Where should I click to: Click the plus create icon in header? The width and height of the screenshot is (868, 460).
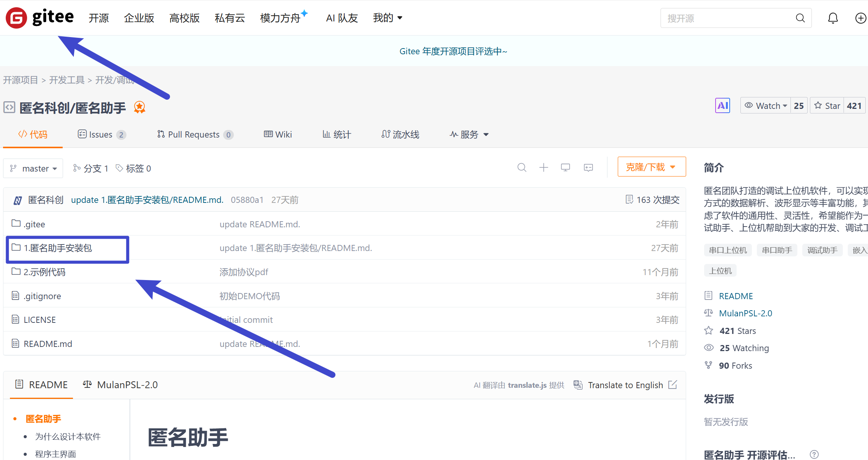coord(860,18)
